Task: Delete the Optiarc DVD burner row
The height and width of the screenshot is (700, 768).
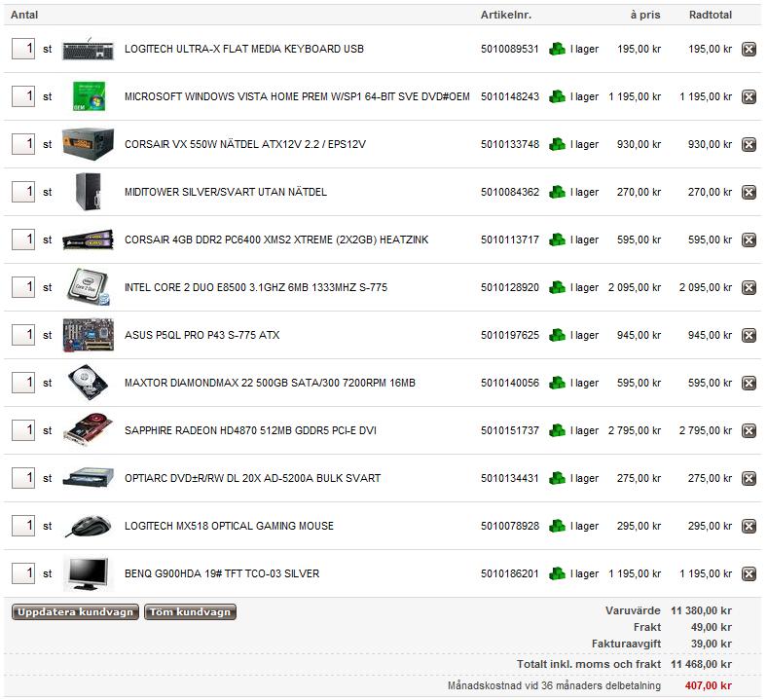Action: click(x=749, y=478)
